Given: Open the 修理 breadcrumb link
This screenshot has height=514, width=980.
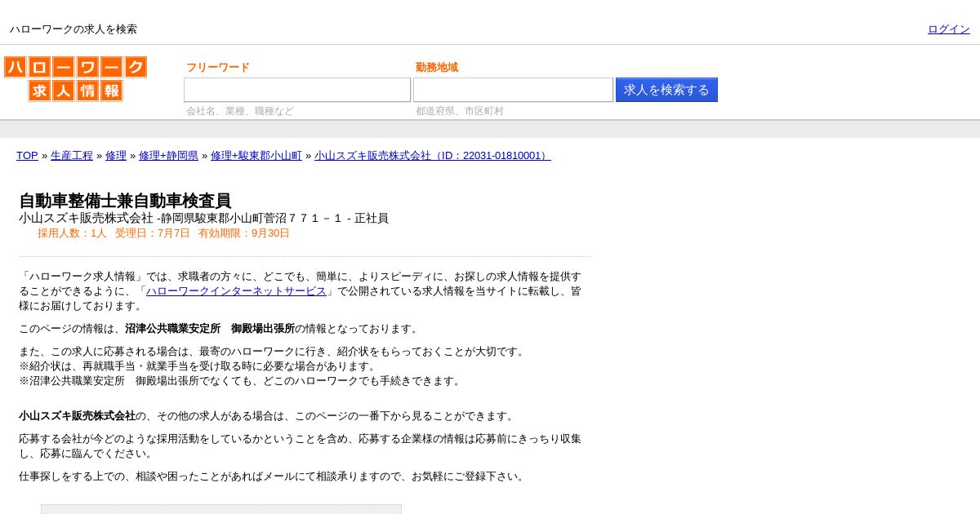Looking at the screenshot, I should coord(116,156).
